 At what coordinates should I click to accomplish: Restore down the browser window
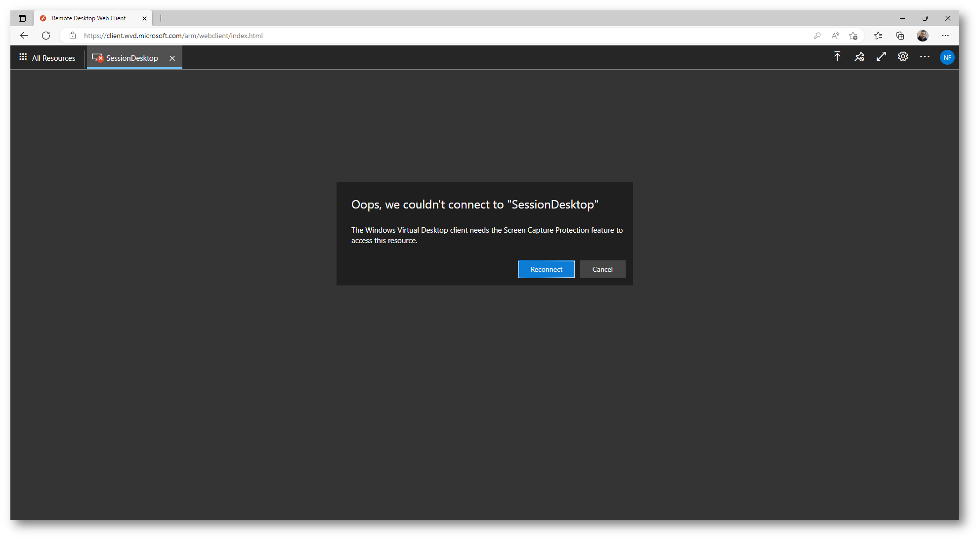(x=925, y=18)
